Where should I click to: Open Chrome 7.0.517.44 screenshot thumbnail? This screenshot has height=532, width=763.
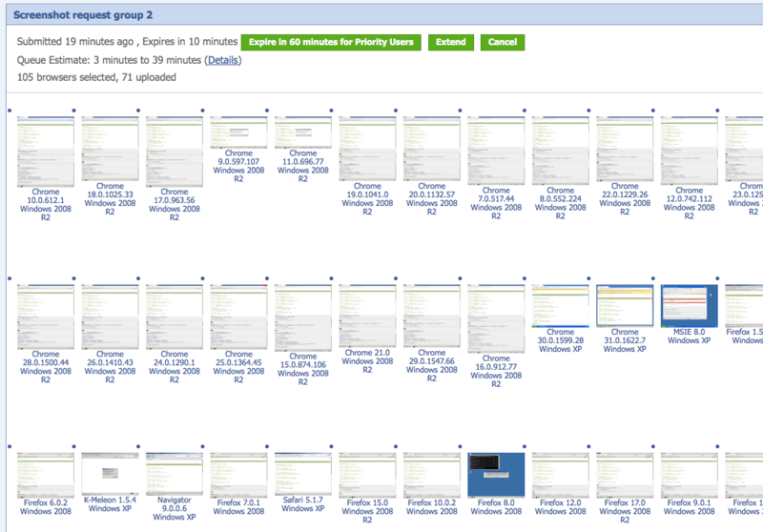coord(496,151)
